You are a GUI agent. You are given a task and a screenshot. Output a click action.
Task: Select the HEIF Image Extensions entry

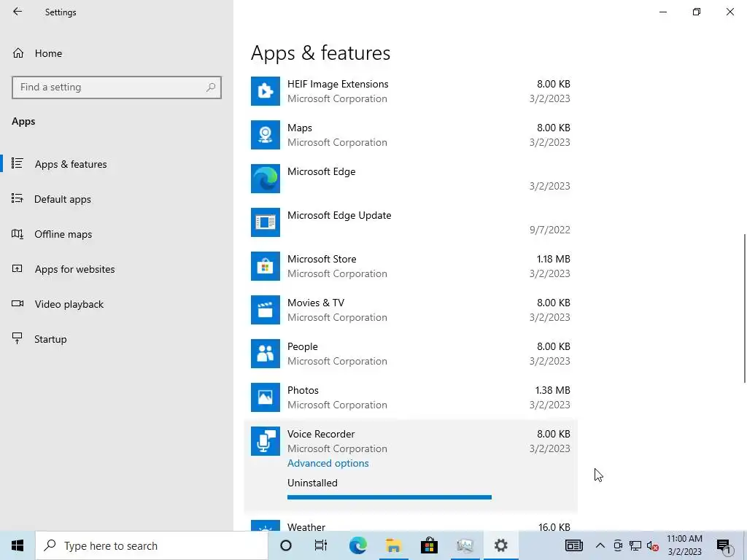pyautogui.click(x=411, y=91)
